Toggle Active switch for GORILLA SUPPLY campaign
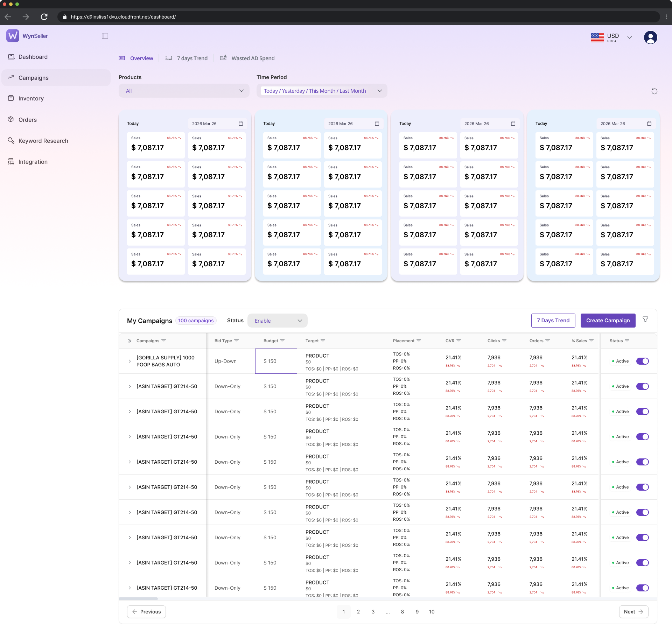The width and height of the screenshot is (672, 639). pos(642,361)
